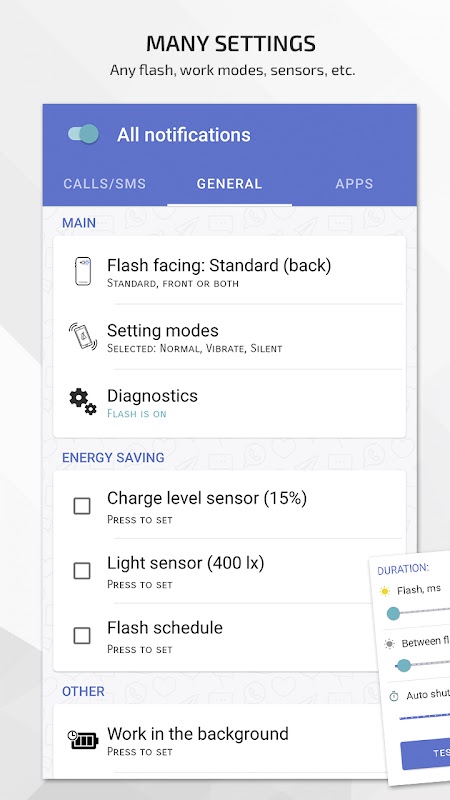Image resolution: width=450 pixels, height=800 pixels.
Task: Open Flash facing: Standard (back) option
Action: coord(230,271)
